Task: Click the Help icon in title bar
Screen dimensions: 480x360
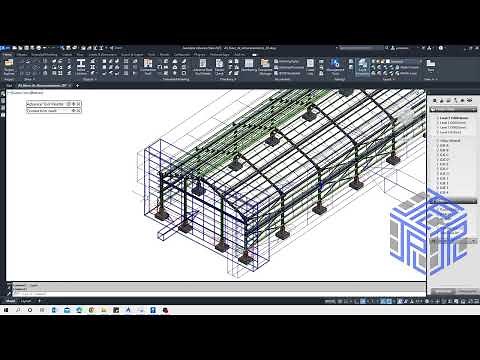Action: (441, 48)
